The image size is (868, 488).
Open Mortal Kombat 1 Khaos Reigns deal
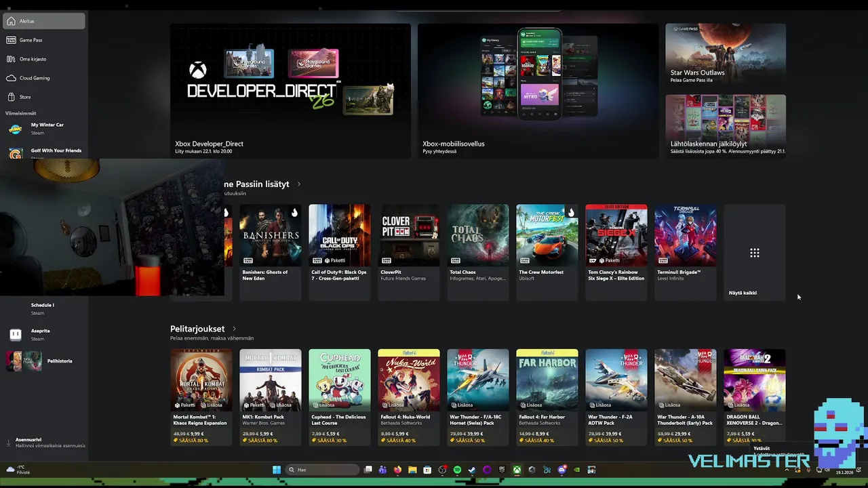point(201,397)
